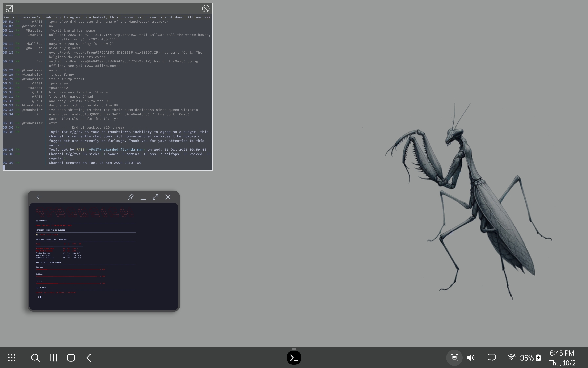The height and width of the screenshot is (368, 588).
Task: Pin the floating terminal popup window
Action: [131, 197]
